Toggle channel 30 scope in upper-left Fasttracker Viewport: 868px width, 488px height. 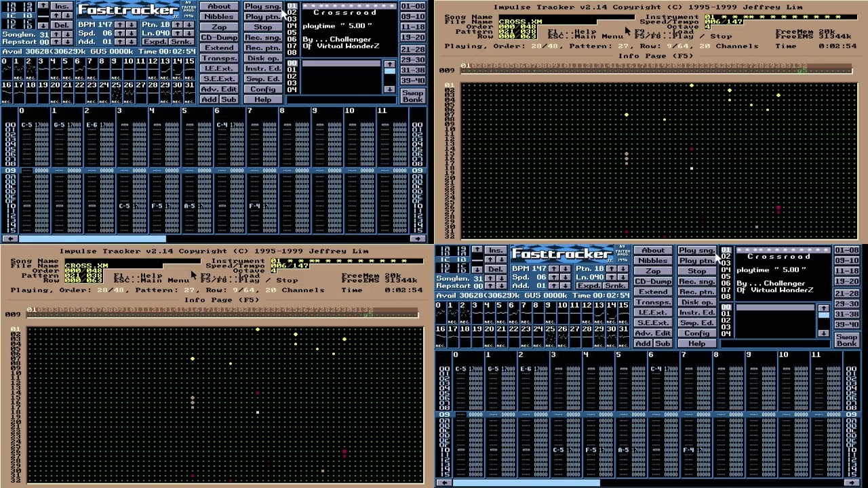[x=178, y=93]
